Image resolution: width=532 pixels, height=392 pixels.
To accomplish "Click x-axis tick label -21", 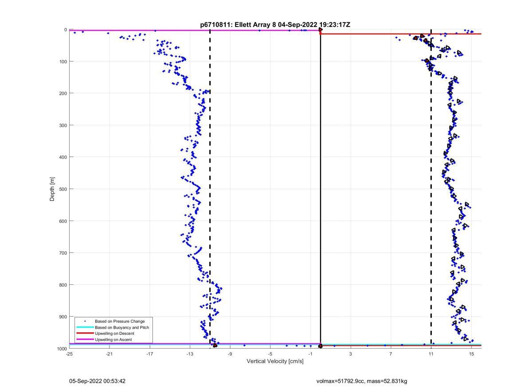I will [x=109, y=354].
